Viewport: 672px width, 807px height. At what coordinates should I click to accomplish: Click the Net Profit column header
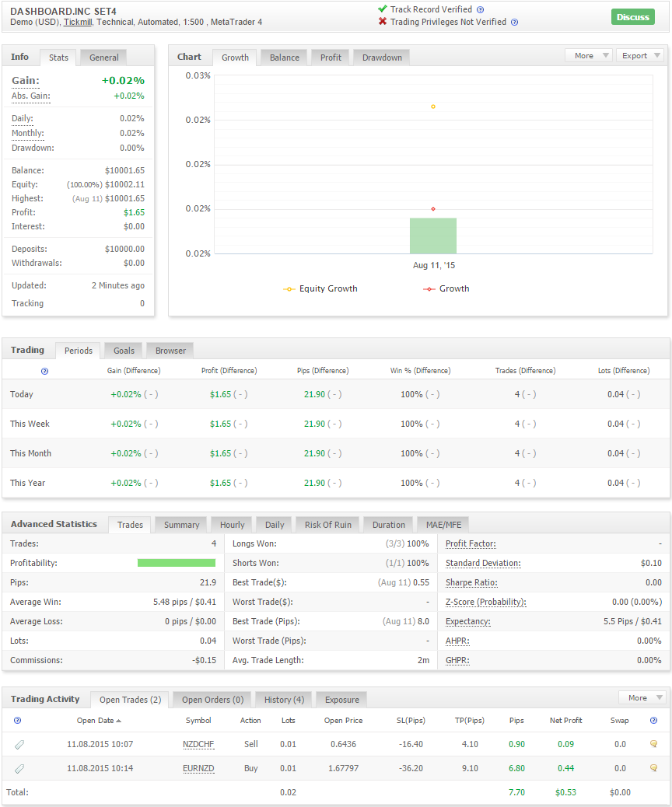coord(565,721)
